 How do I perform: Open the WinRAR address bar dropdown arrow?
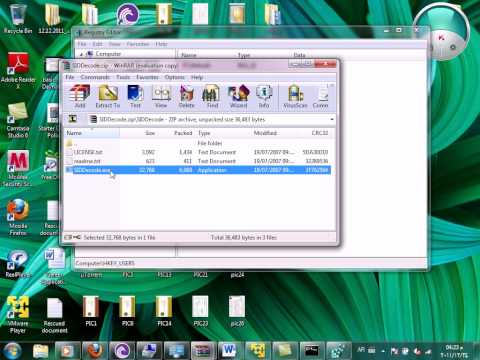point(332,119)
